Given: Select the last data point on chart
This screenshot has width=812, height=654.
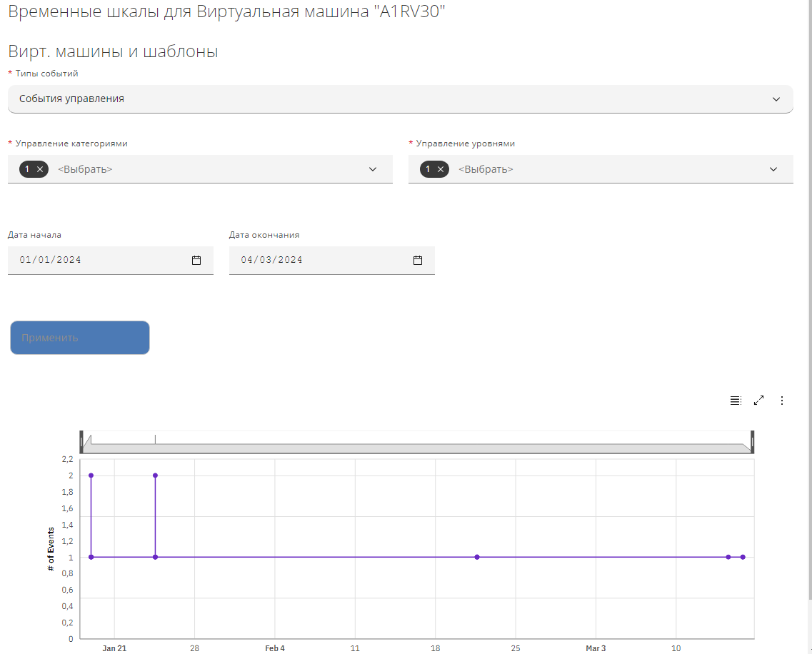Looking at the screenshot, I should [x=743, y=557].
